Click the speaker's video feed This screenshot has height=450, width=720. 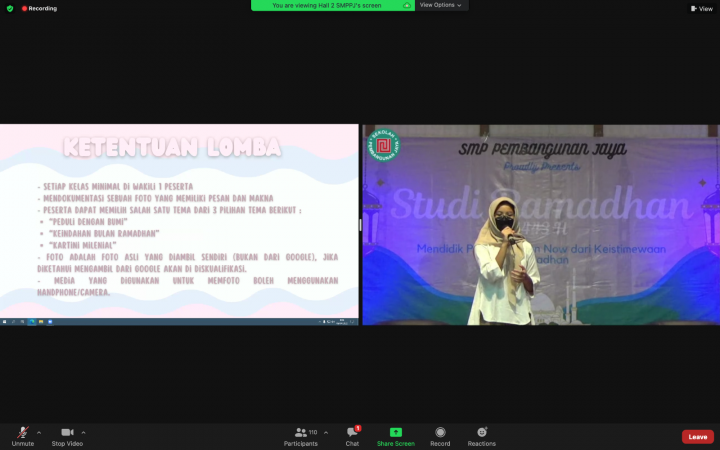pyautogui.click(x=541, y=225)
